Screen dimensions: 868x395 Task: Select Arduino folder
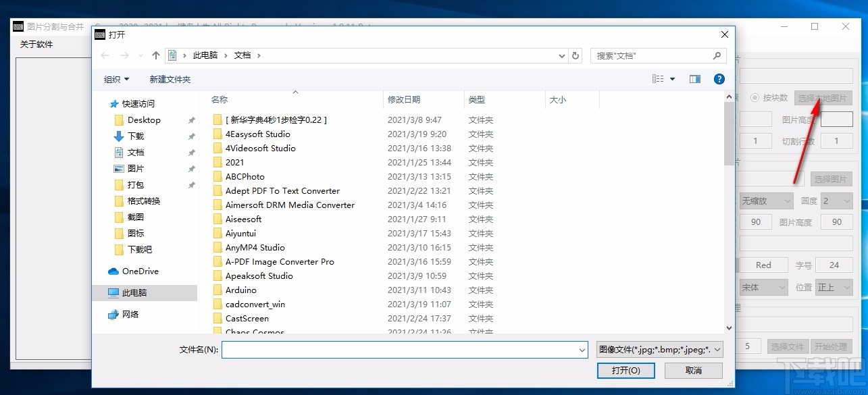(x=240, y=290)
